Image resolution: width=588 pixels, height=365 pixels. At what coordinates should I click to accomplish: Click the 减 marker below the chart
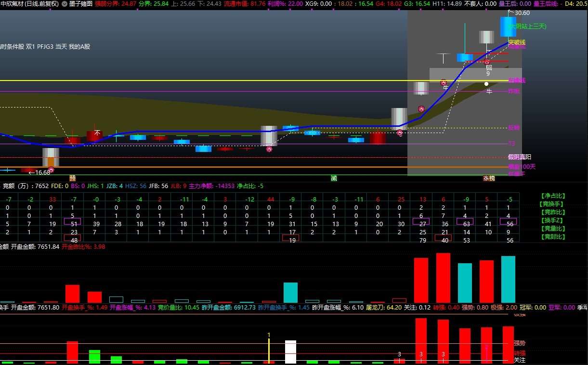click(x=334, y=178)
